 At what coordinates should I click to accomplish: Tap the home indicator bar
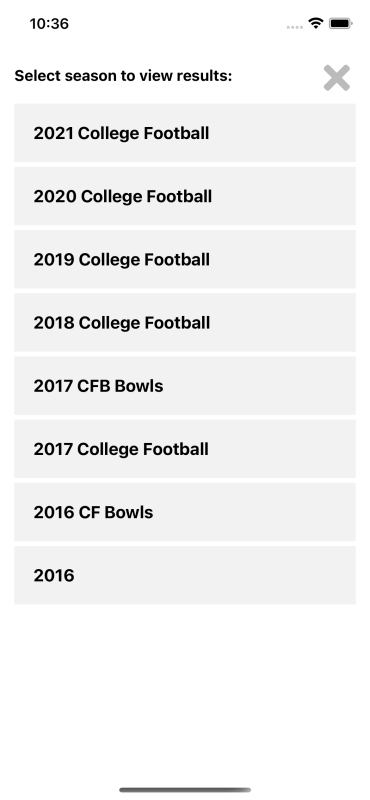(x=185, y=790)
